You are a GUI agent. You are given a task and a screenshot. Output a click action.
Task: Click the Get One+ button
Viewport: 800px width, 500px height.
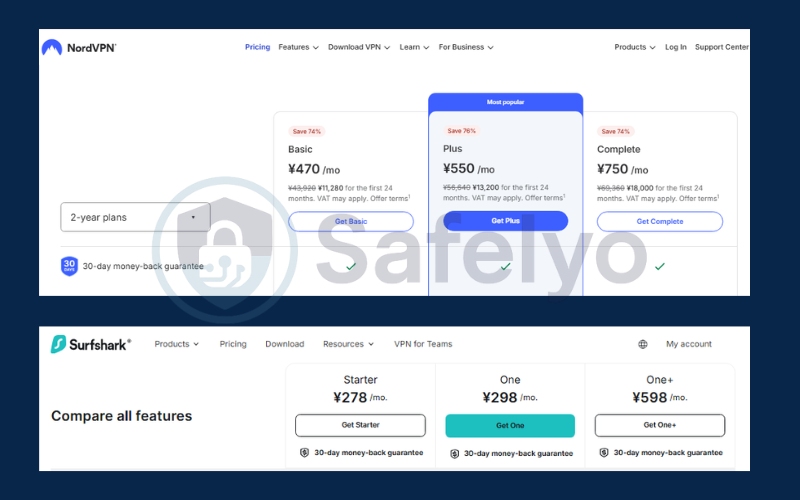tap(660, 425)
